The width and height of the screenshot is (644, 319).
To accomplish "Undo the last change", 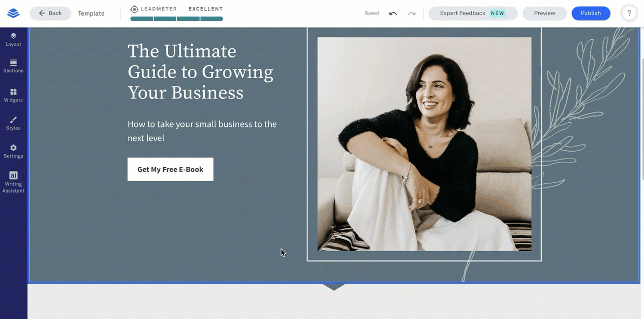I will [x=393, y=13].
